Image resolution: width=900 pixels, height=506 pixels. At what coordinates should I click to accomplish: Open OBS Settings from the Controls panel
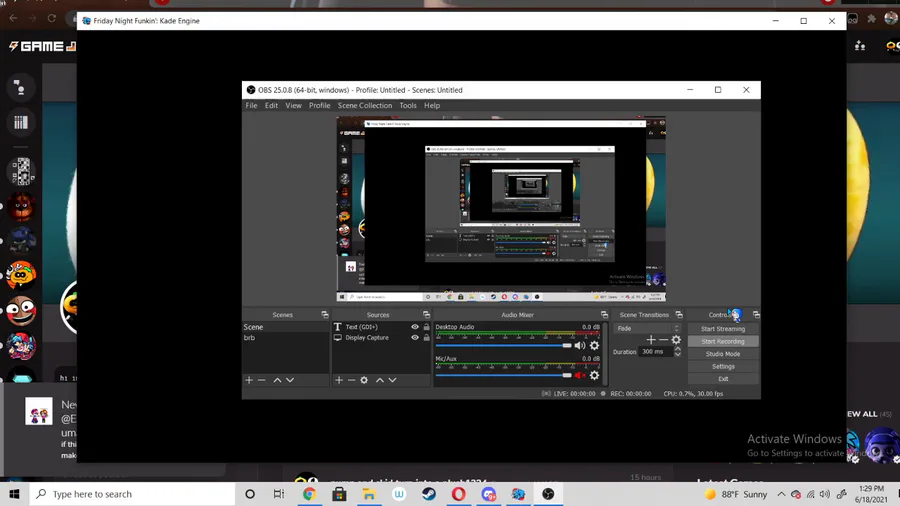(x=723, y=367)
